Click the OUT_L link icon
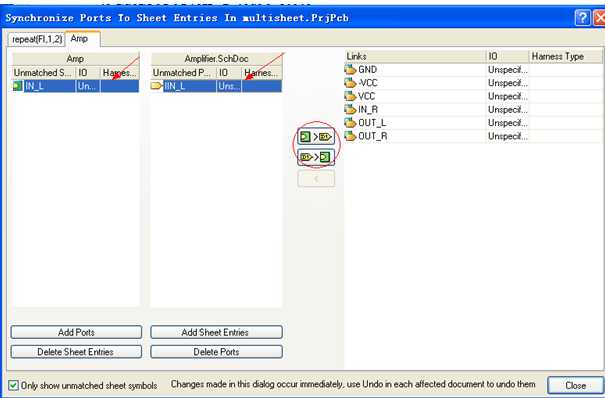 [350, 123]
